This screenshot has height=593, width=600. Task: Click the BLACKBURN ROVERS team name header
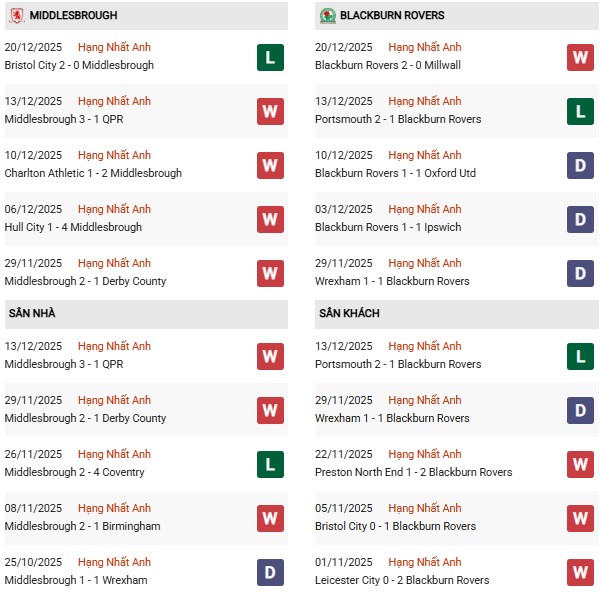392,16
